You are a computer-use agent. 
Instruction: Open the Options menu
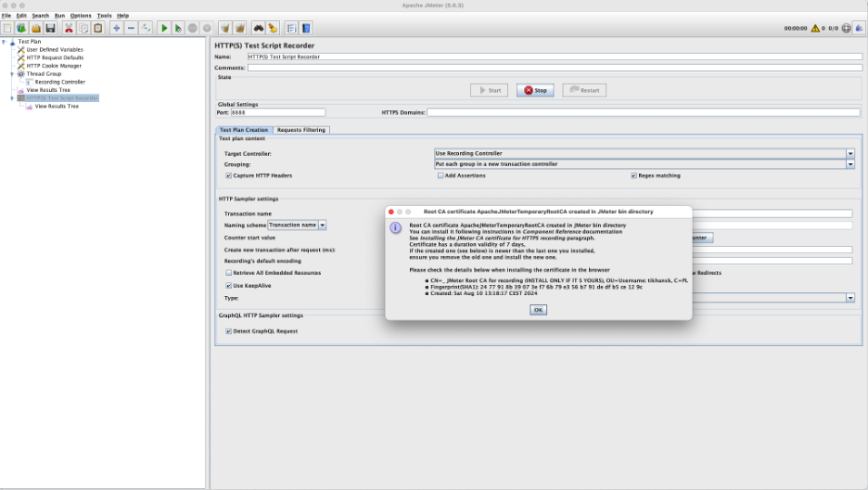[x=81, y=16]
